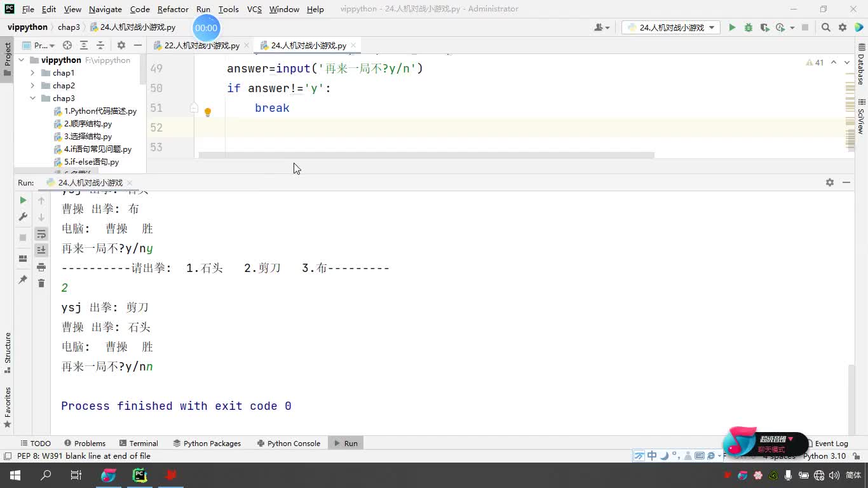Viewport: 868px width, 488px height.
Task: Open Project panel options gear
Action: 121,45
